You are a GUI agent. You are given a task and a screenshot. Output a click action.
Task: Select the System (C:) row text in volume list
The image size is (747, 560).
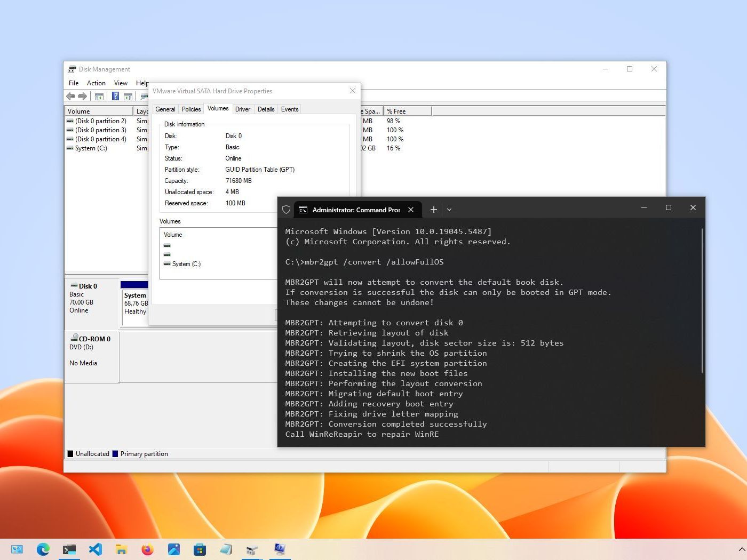point(91,148)
